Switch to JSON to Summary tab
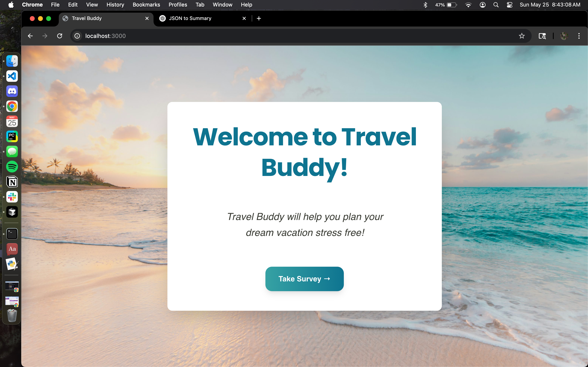The image size is (588, 367). point(190,18)
